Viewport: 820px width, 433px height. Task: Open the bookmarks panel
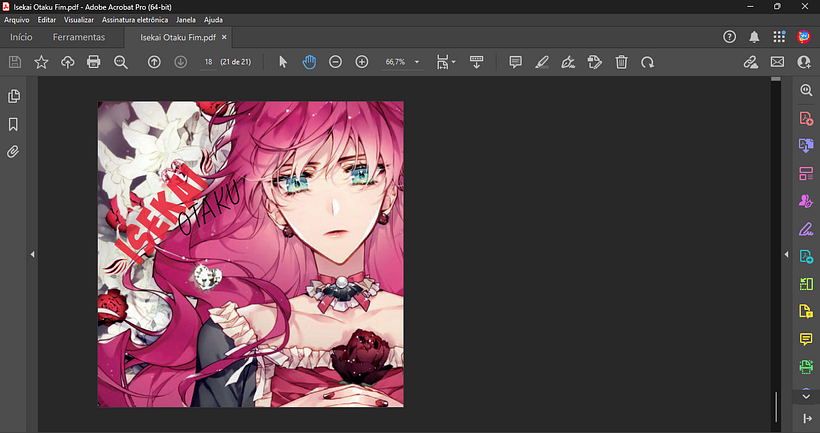pos(13,124)
